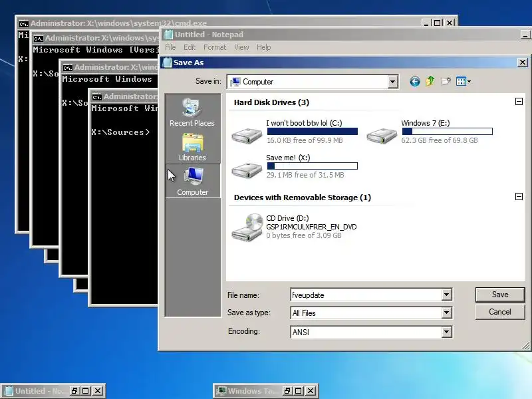Click the C: drive usage bar
This screenshot has height=399, width=532.
point(312,131)
